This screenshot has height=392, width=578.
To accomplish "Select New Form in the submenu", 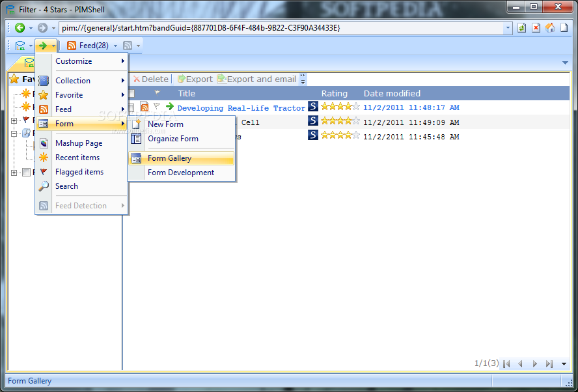I will (182, 124).
